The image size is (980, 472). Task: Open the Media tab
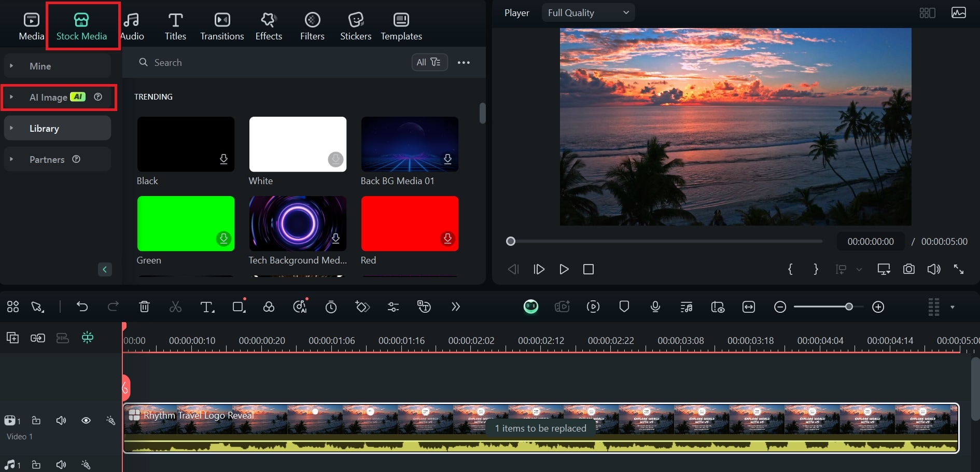coord(31,26)
